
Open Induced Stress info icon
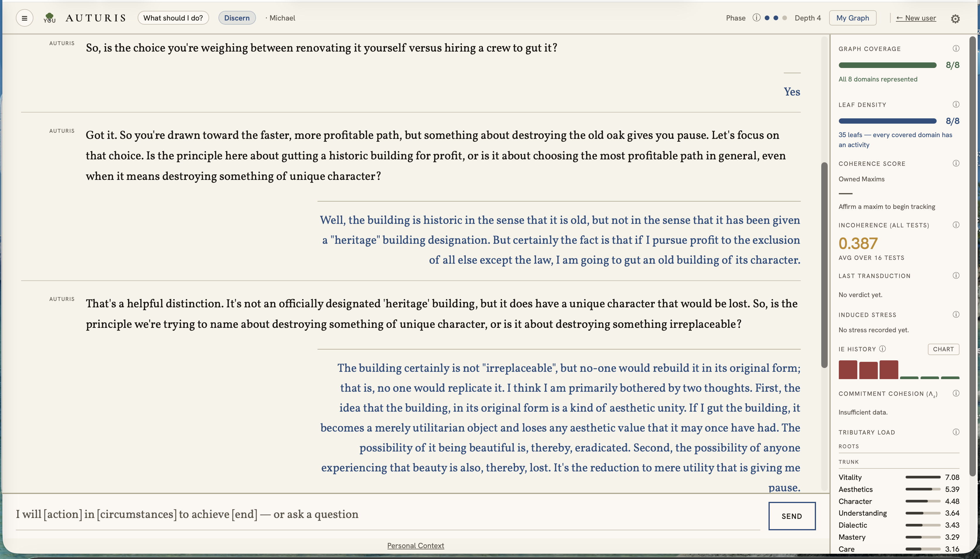point(956,314)
